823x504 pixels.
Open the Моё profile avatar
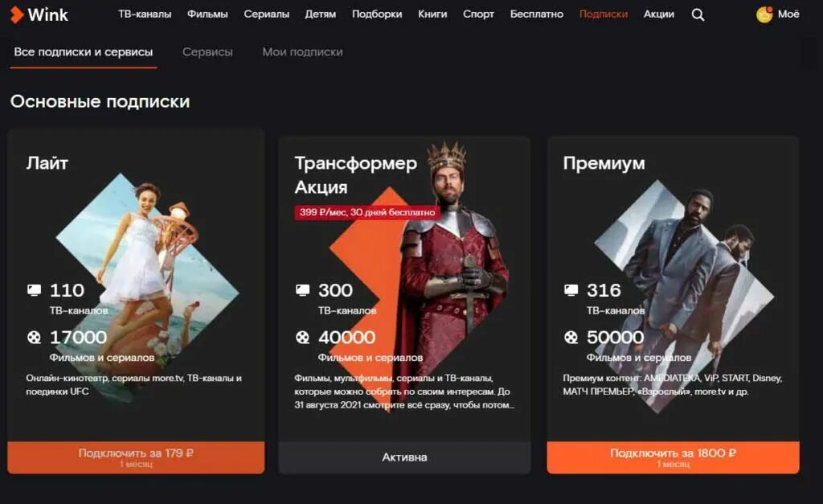[764, 14]
